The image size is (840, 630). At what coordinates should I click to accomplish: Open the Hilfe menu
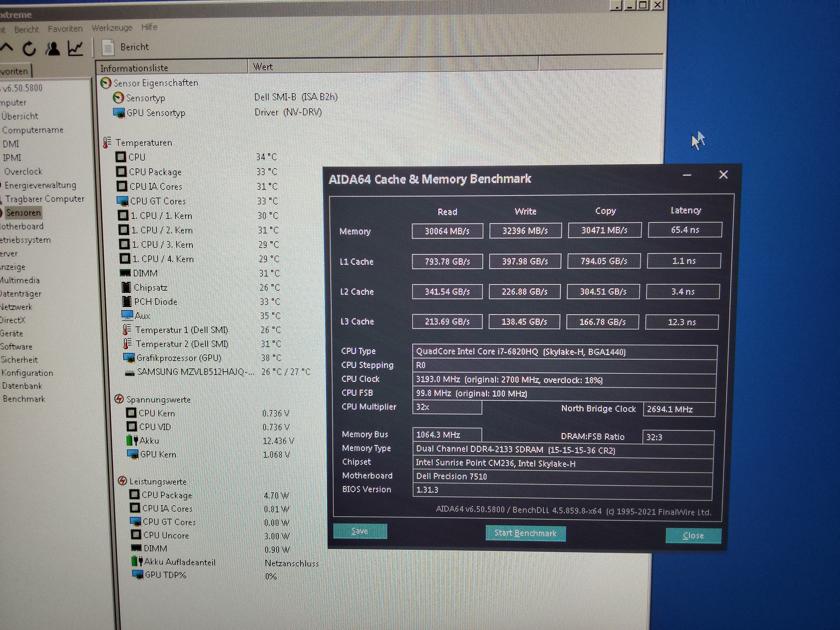(149, 27)
